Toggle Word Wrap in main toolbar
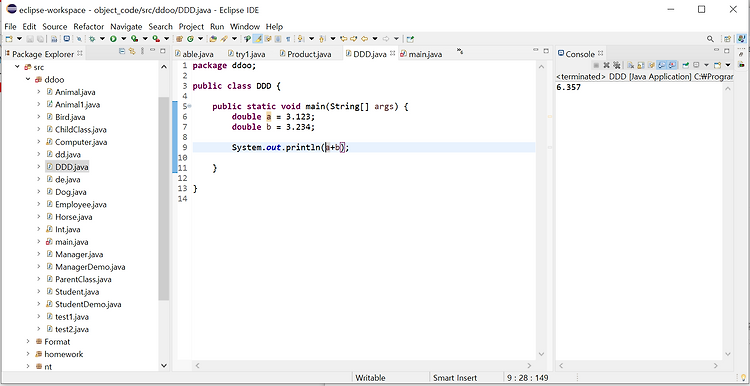This screenshot has height=386, width=750. point(268,39)
